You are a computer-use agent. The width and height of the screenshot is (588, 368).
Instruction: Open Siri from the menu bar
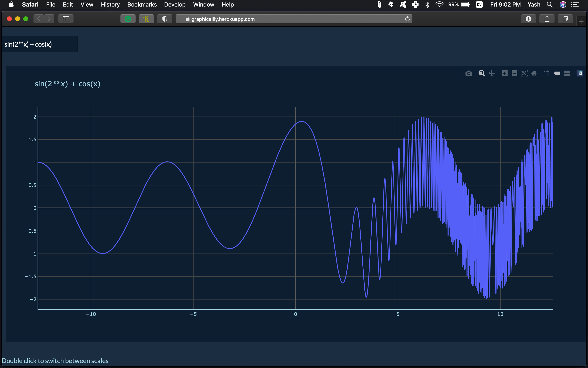(563, 4)
